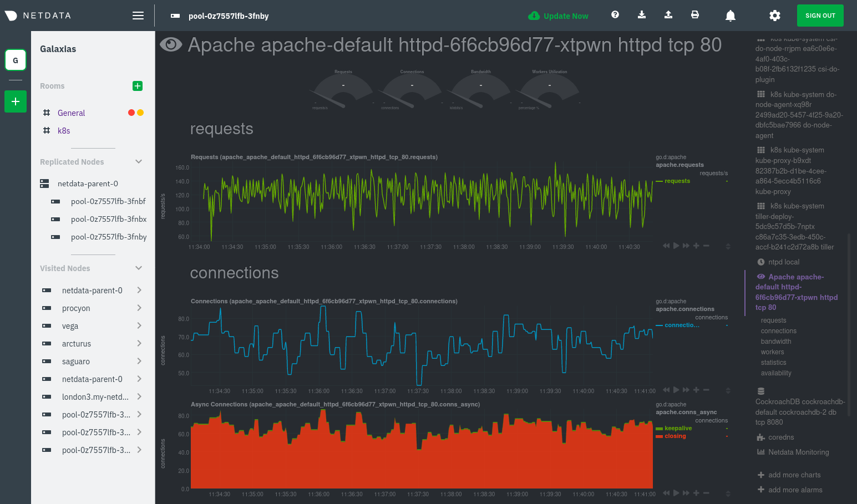The width and height of the screenshot is (857, 504).
Task: Click add more charts link
Action: (x=789, y=475)
